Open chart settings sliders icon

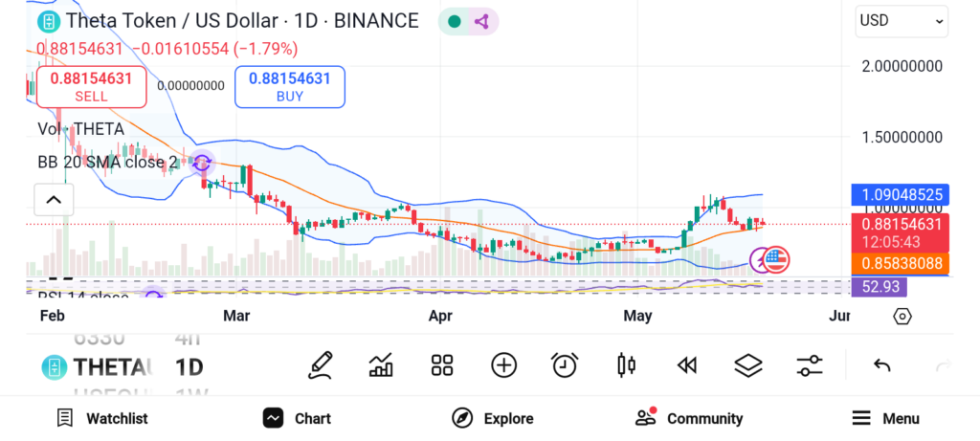click(x=810, y=364)
